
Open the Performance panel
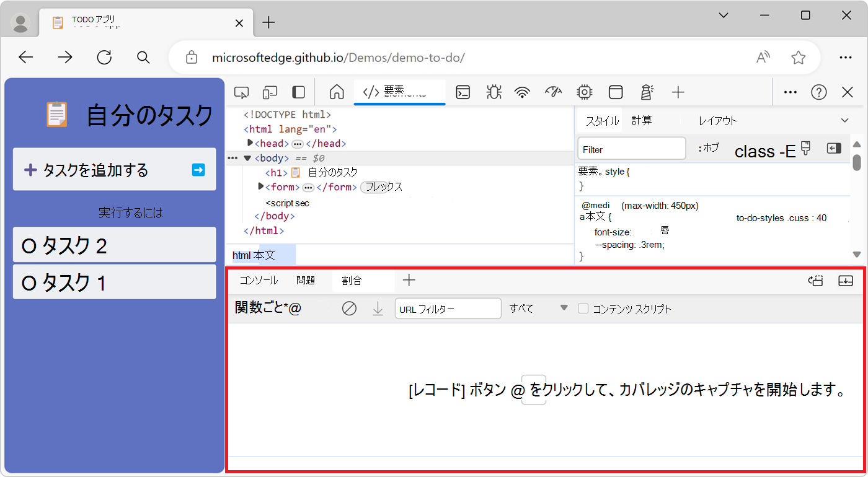click(554, 92)
